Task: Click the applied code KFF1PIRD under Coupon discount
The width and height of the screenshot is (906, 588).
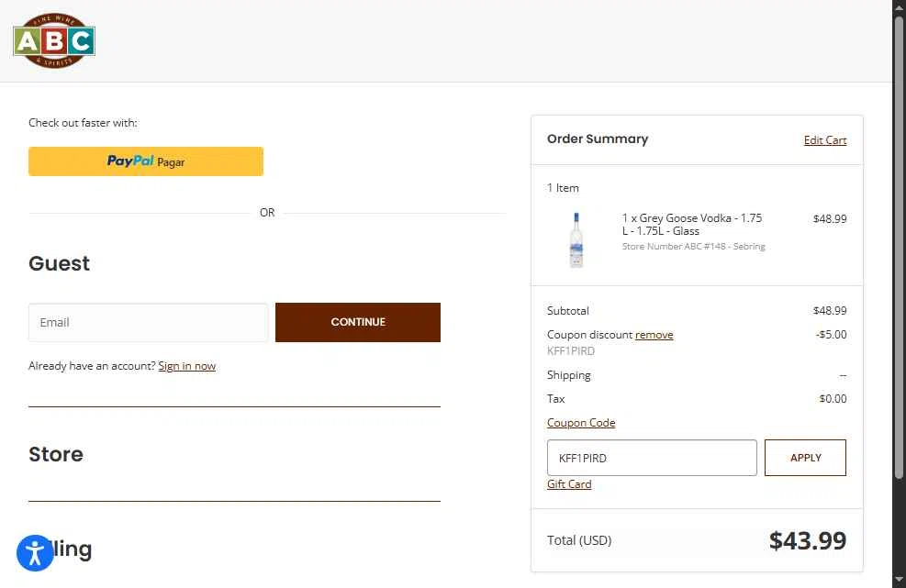Action: tap(570, 351)
